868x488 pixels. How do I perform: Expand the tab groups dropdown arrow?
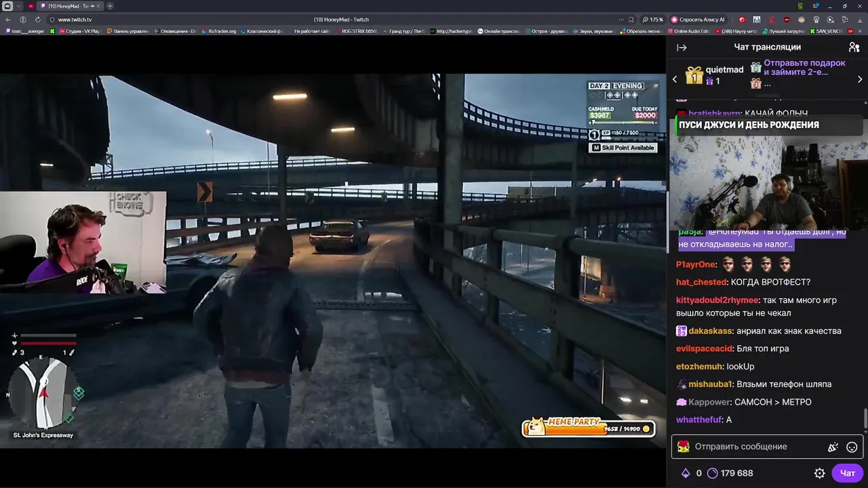(x=18, y=6)
